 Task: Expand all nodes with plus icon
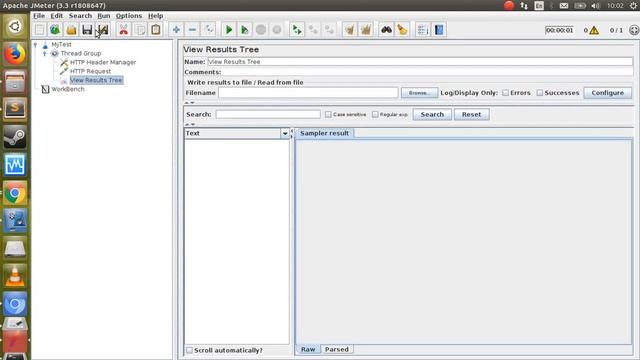(x=176, y=30)
